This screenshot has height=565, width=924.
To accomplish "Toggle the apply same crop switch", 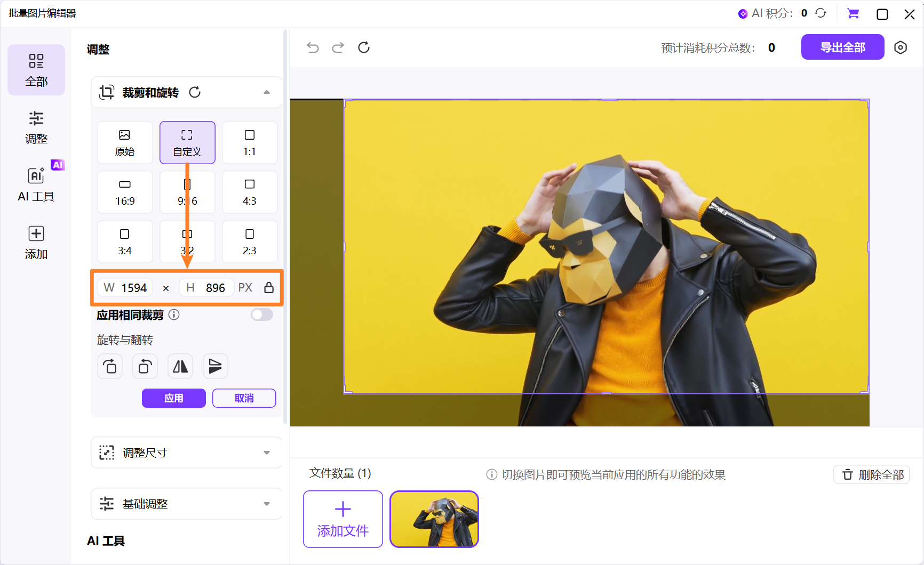I will pos(262,314).
